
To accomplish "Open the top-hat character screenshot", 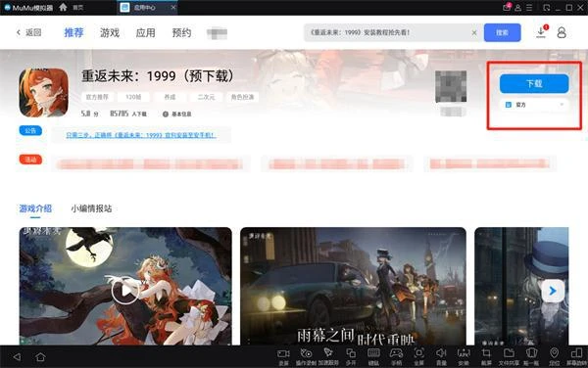I will point(521,286).
